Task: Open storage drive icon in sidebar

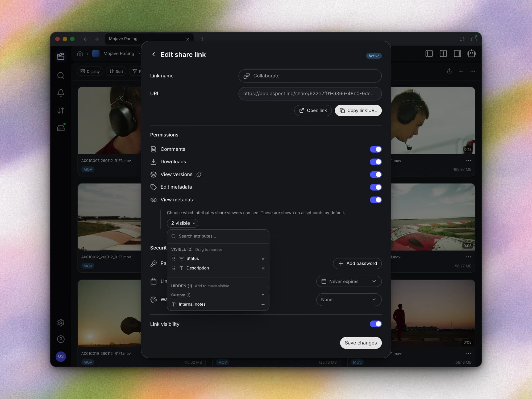Action: tap(61, 128)
